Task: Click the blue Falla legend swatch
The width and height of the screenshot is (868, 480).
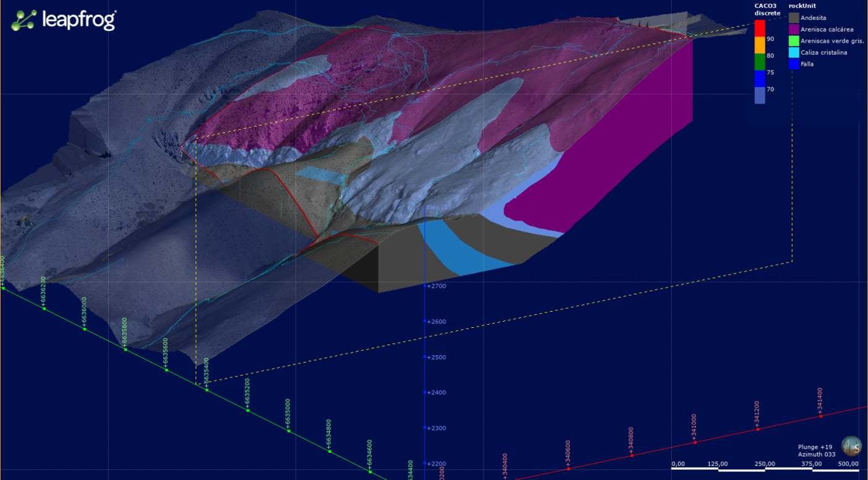Action: click(x=794, y=64)
